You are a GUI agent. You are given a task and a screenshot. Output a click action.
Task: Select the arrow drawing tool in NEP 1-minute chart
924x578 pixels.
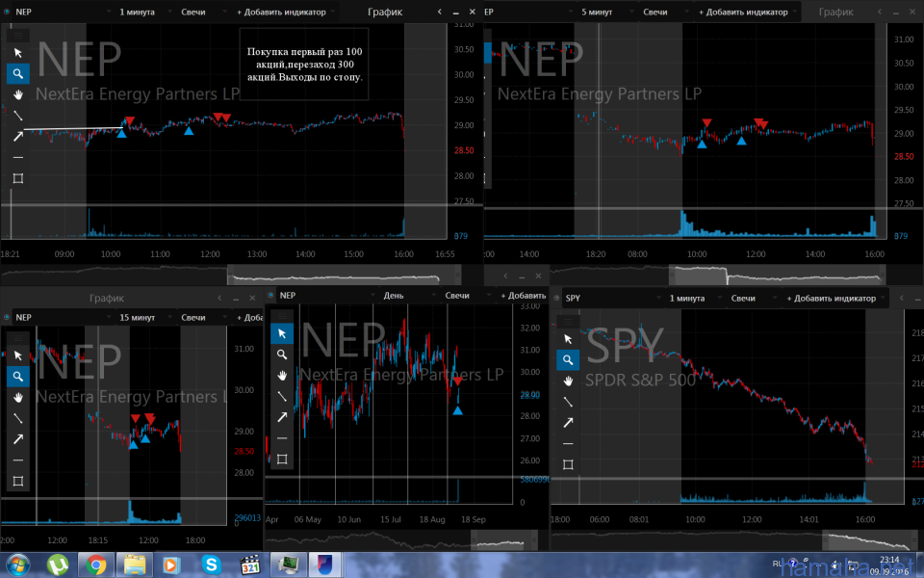click(x=18, y=136)
